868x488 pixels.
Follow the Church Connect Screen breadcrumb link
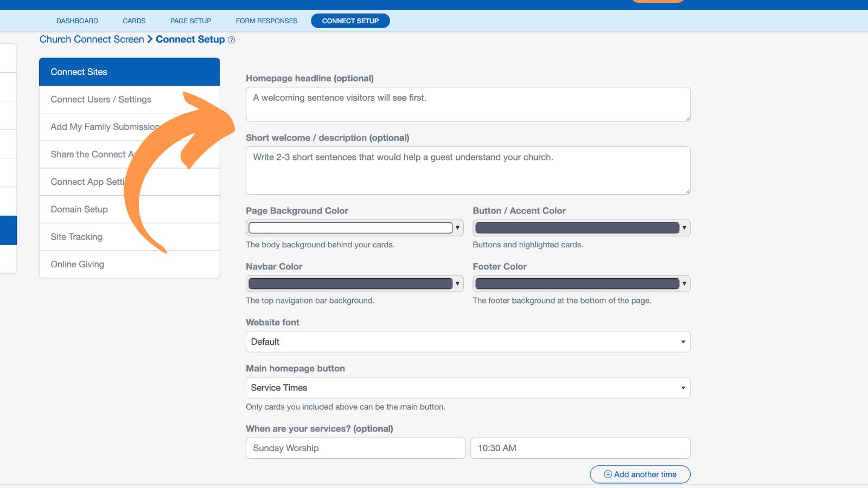coord(92,40)
